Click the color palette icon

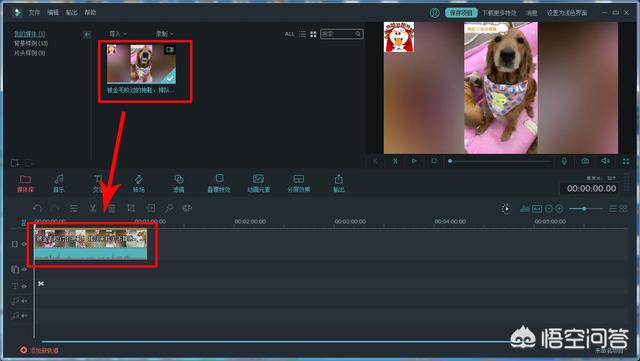(187, 208)
